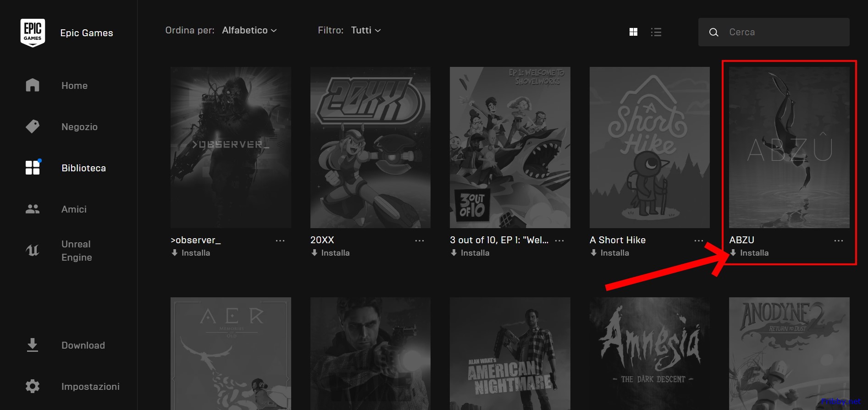Click the install arrow icon under ABZU
This screenshot has height=410, width=868.
coord(733,252)
